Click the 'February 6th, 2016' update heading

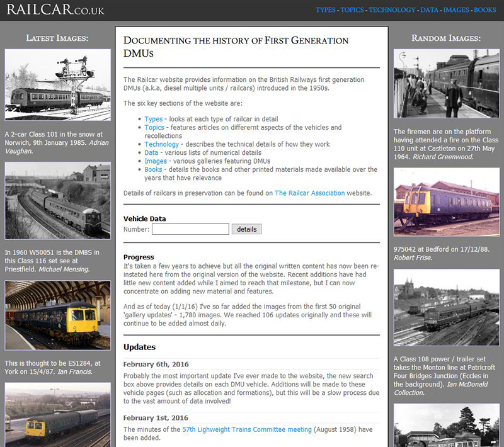(x=156, y=365)
